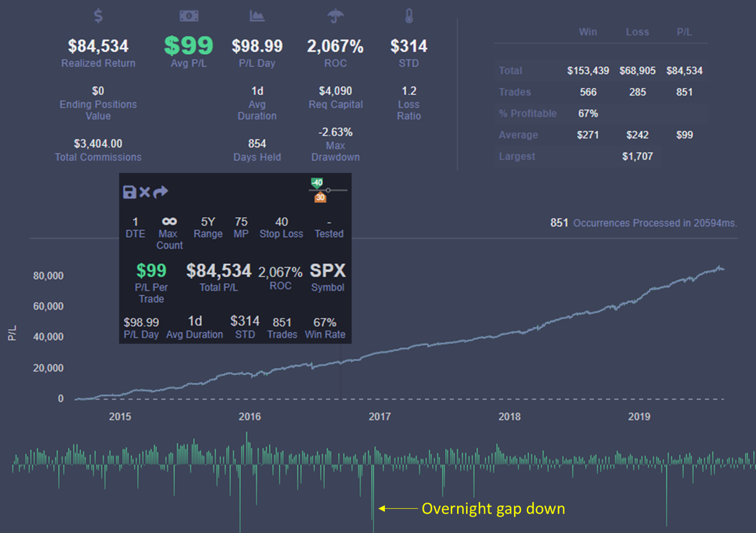Click the $84,534 Total P/L in card
Screen dimensions: 756x533
219,271
